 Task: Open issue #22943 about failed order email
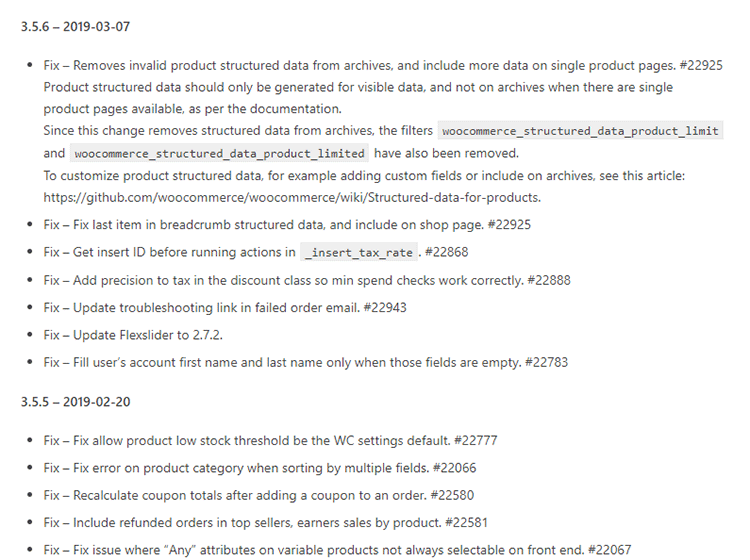tap(385, 307)
